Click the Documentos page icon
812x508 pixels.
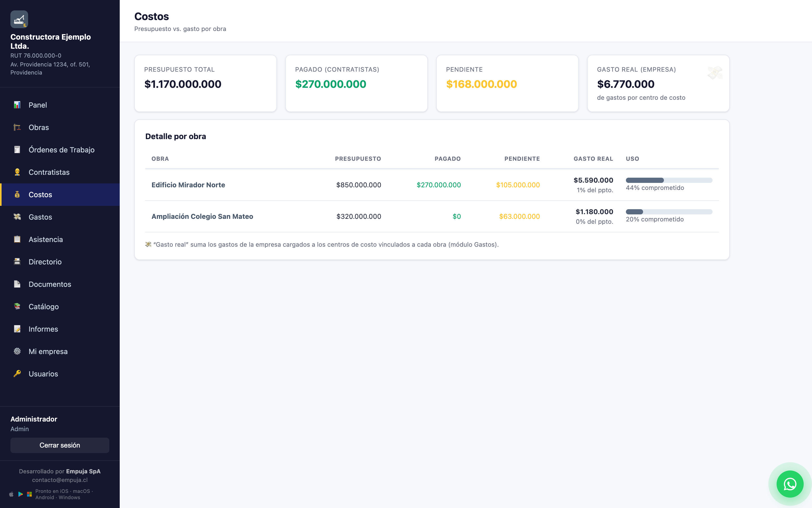(17, 284)
